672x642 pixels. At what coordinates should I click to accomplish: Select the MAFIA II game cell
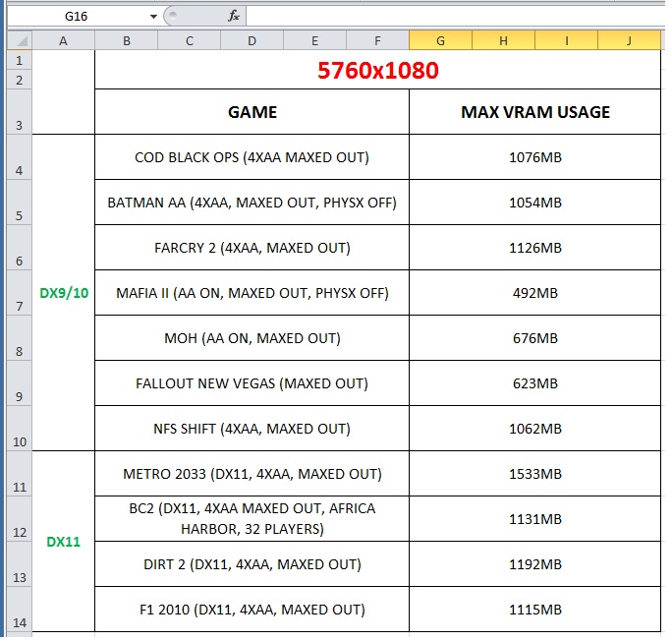click(x=252, y=293)
